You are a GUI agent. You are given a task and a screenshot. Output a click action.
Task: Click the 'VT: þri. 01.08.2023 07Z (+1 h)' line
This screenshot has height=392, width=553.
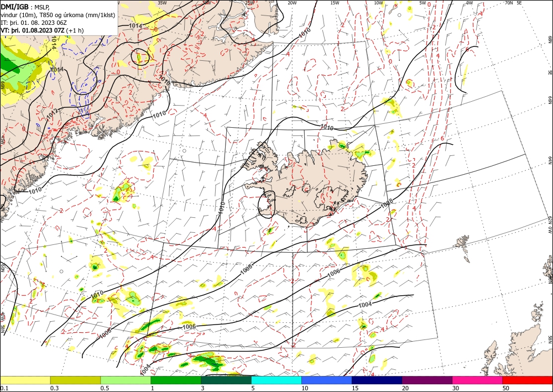pyautogui.click(x=42, y=30)
